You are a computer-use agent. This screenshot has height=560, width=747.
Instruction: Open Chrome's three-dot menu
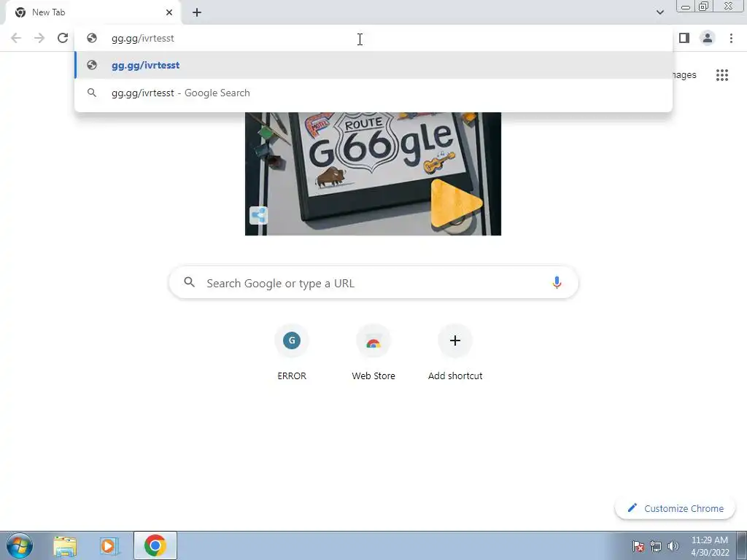pyautogui.click(x=731, y=38)
